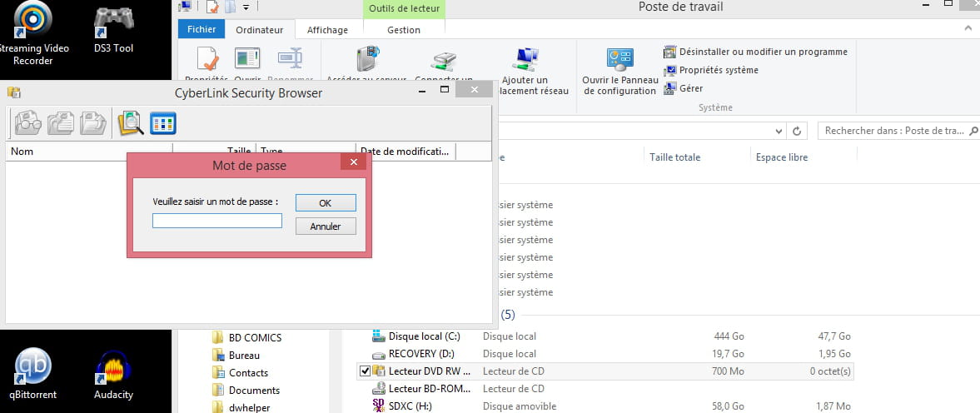Image resolution: width=980 pixels, height=413 pixels.
Task: Click the Lecteur BD-ROM drive icon
Action: 379,389
